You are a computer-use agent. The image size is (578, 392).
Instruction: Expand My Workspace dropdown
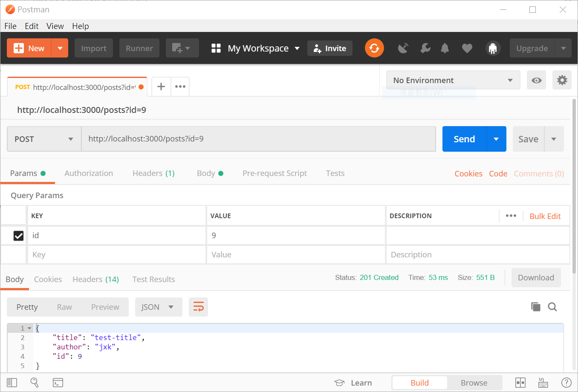297,48
